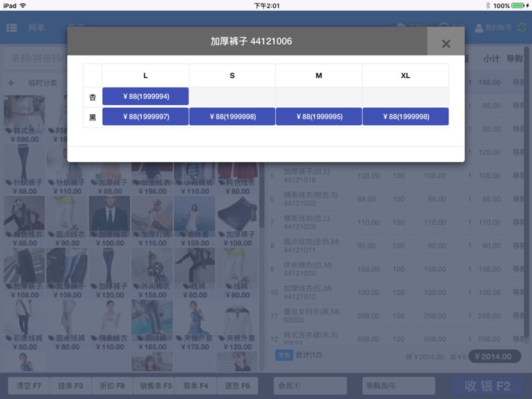Click 退货 F6 button
Image resolution: width=532 pixels, height=399 pixels.
pos(237,386)
